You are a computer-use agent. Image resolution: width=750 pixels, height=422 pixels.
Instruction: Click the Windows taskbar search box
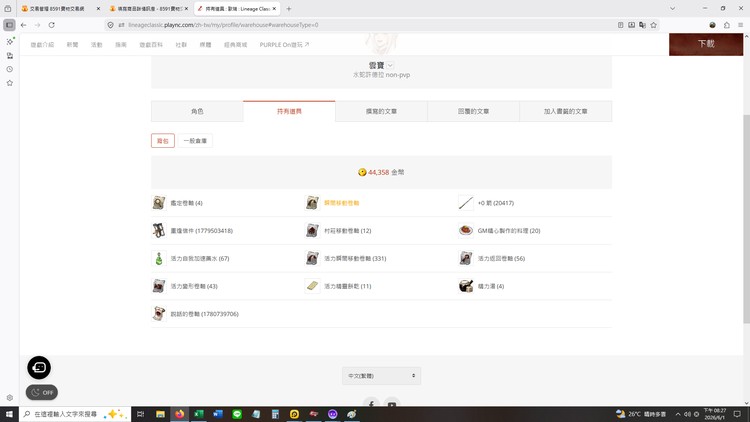point(75,414)
